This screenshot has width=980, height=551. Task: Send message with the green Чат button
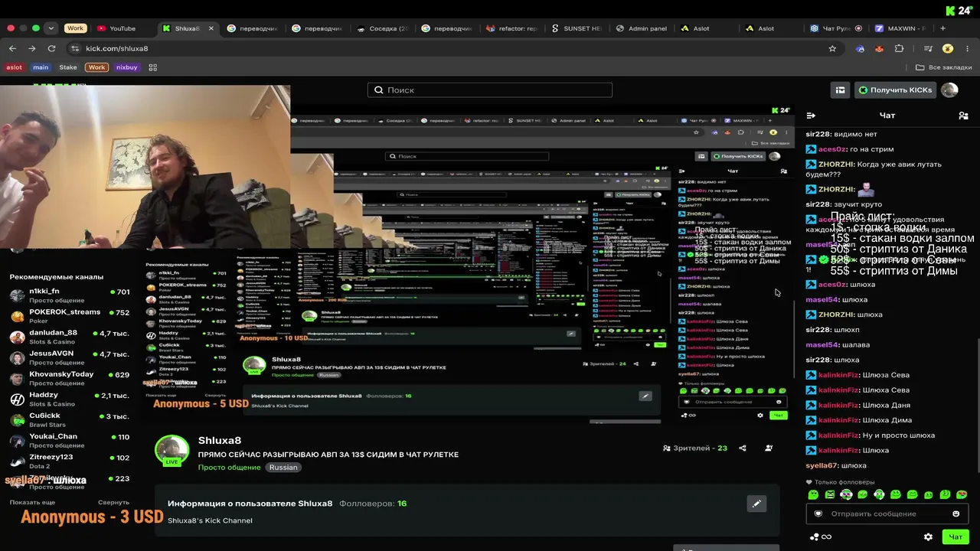pos(955,536)
